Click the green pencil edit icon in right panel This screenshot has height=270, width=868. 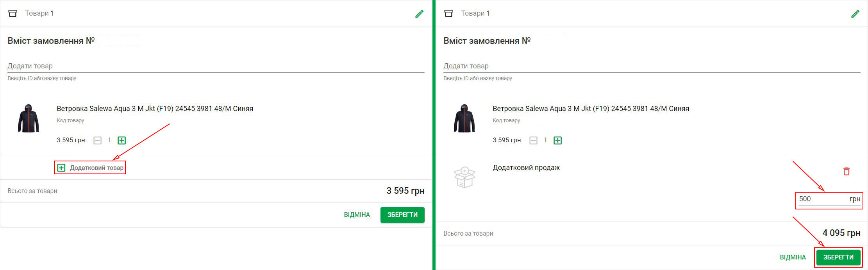pyautogui.click(x=855, y=14)
